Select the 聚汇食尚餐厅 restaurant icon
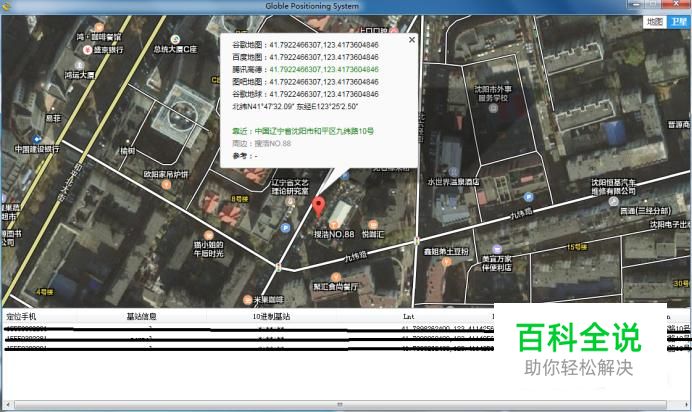The height and width of the screenshot is (412, 692). point(336,277)
